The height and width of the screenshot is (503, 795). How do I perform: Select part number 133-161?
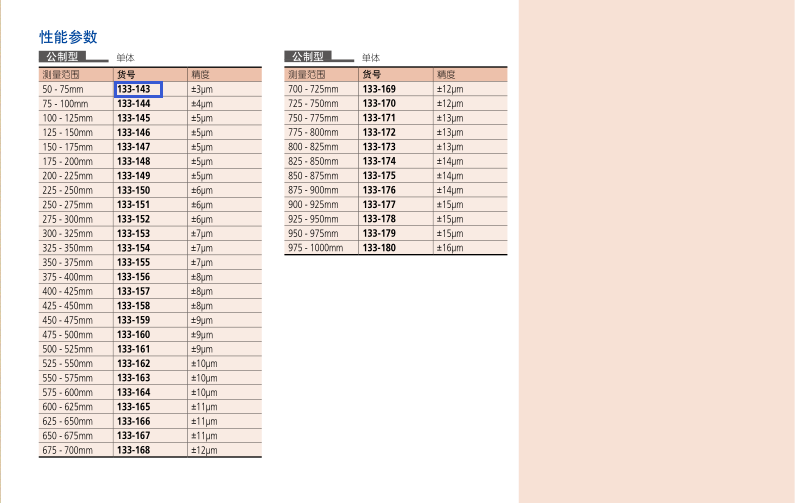[133, 349]
